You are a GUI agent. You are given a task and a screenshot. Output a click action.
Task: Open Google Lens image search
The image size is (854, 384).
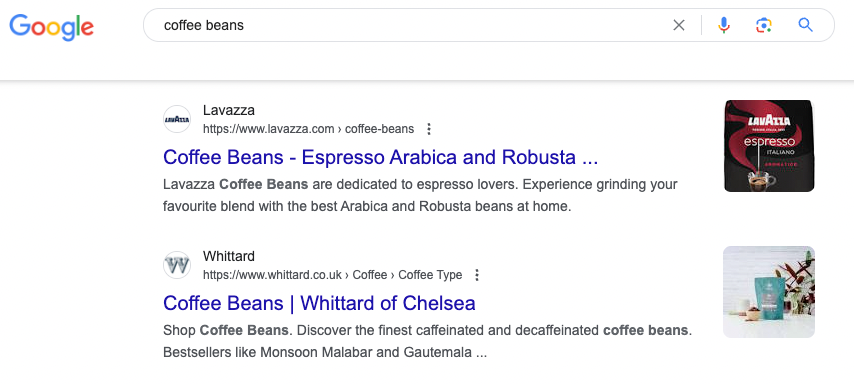764,25
